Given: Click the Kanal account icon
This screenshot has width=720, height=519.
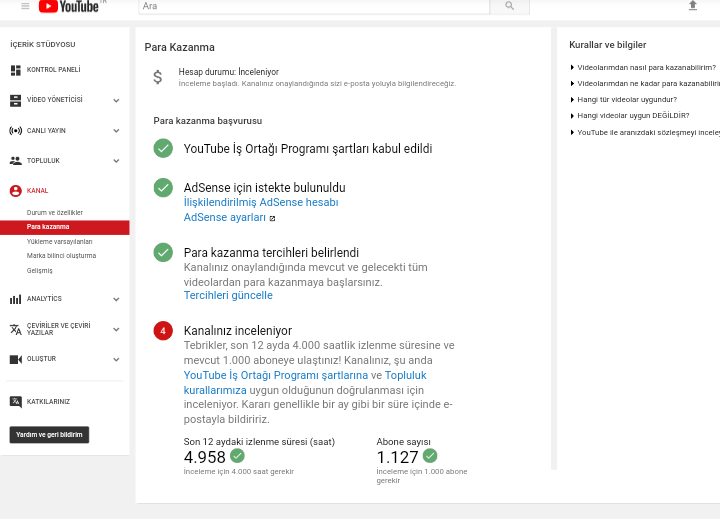Looking at the screenshot, I should point(16,191).
